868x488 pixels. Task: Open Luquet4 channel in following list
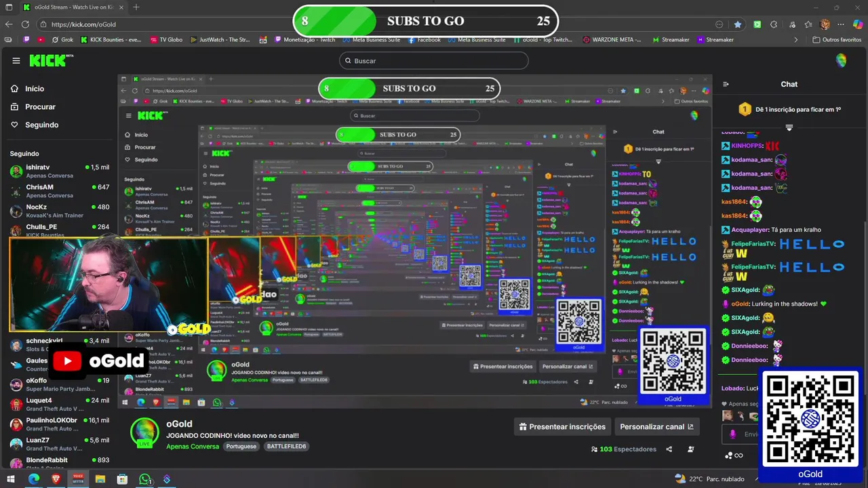59,405
